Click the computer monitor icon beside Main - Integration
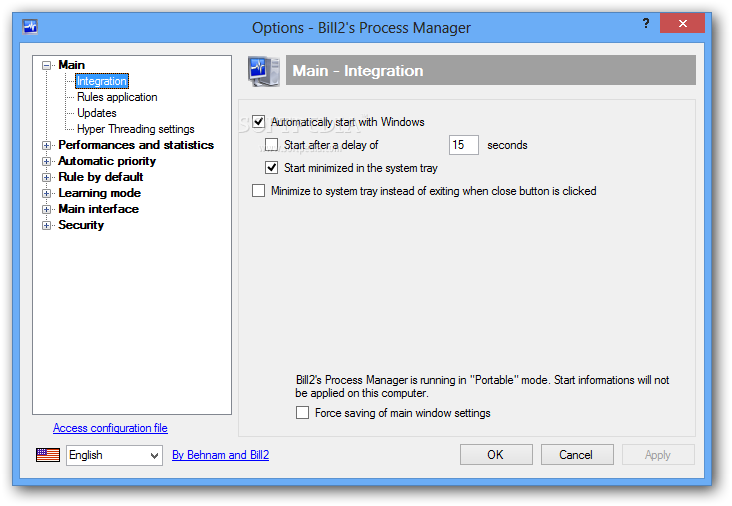732x506 pixels. coord(264,71)
